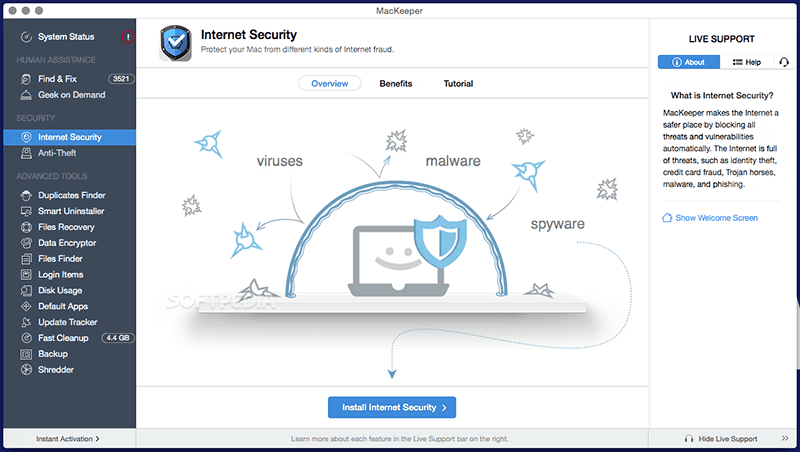Click the 'malware' label in illustration

453,161
